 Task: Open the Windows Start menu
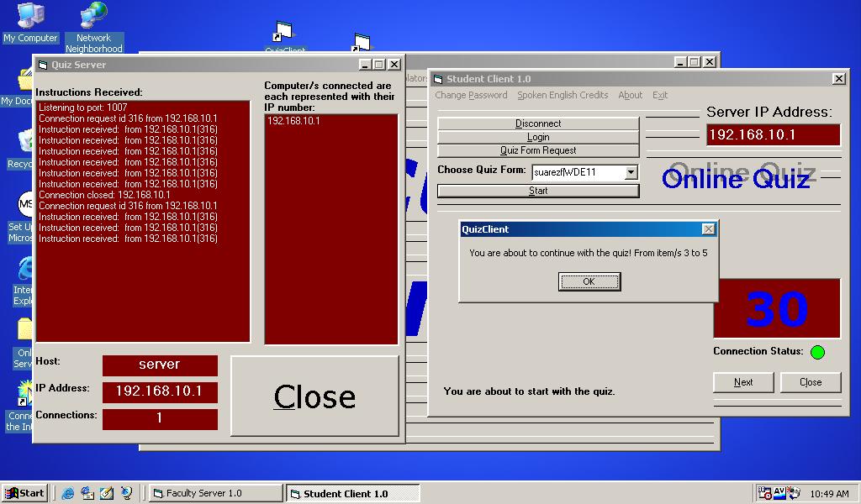pos(24,493)
